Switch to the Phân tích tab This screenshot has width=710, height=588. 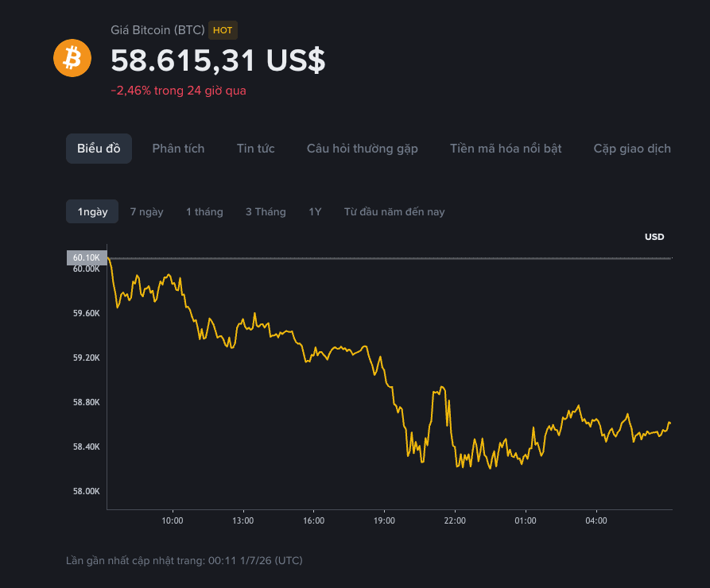[x=178, y=149]
